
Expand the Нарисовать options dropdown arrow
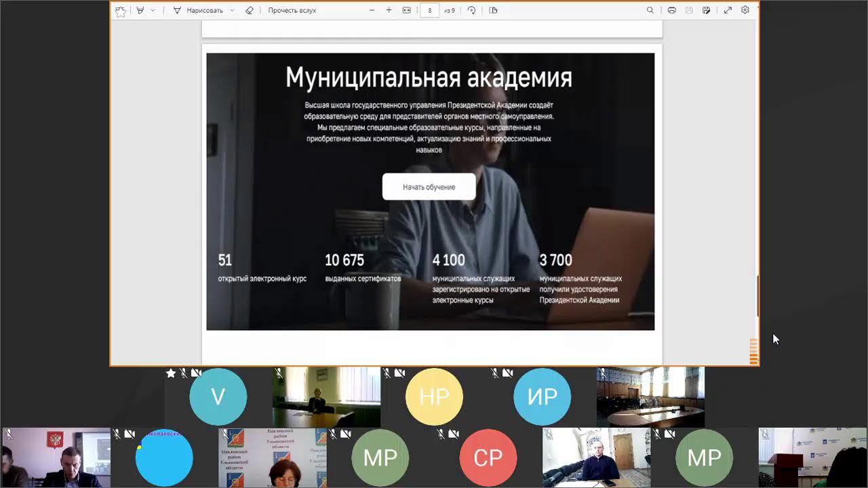[x=232, y=10]
